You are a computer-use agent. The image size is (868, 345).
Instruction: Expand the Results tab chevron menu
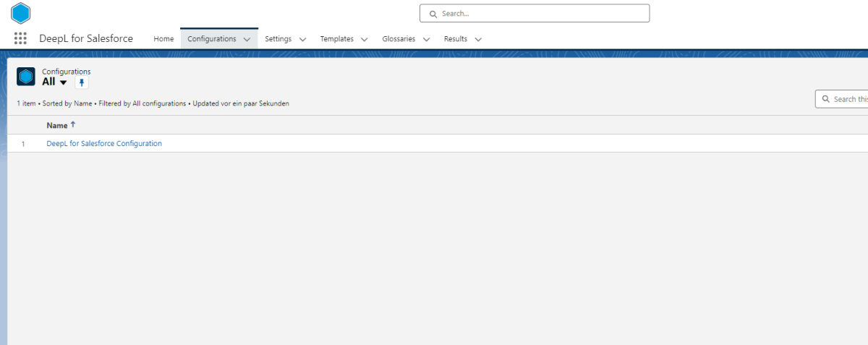478,39
